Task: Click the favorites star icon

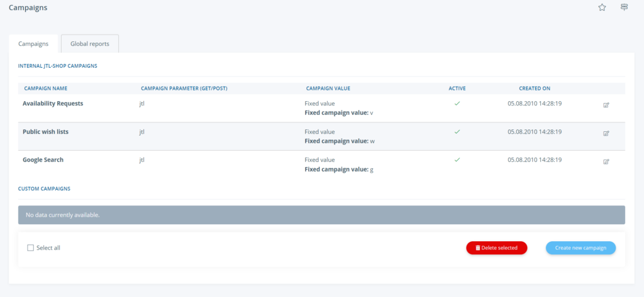Action: coord(602,8)
